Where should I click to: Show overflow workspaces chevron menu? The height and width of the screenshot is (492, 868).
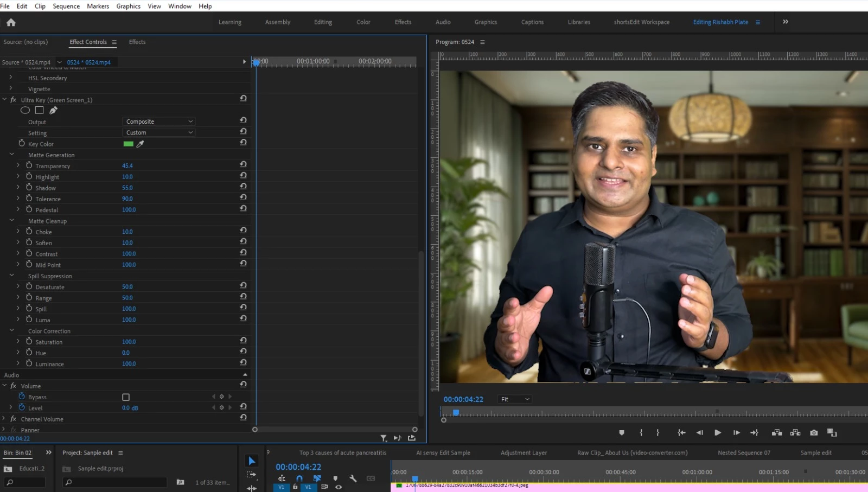point(786,22)
